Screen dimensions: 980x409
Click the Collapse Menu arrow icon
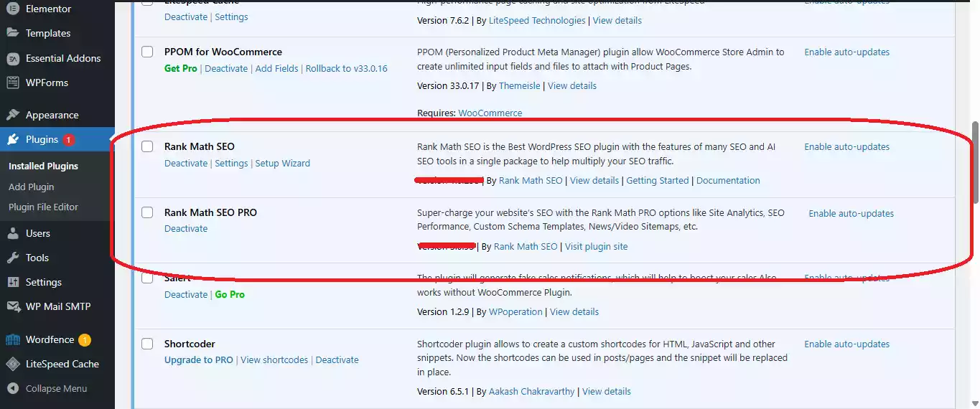pyautogui.click(x=13, y=388)
